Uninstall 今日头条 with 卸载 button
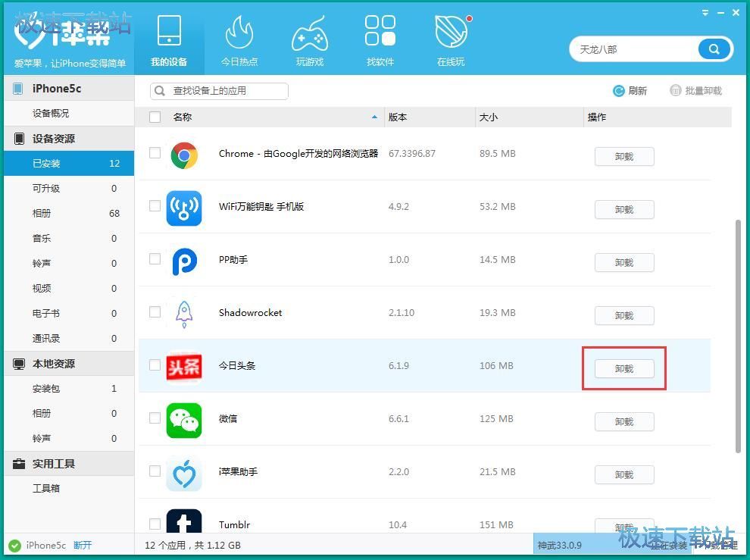Viewport: 750px width, 560px height. [624, 369]
